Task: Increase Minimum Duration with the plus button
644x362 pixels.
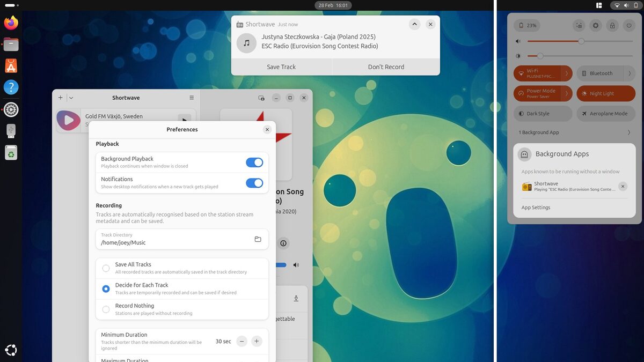Action: [x=257, y=341]
